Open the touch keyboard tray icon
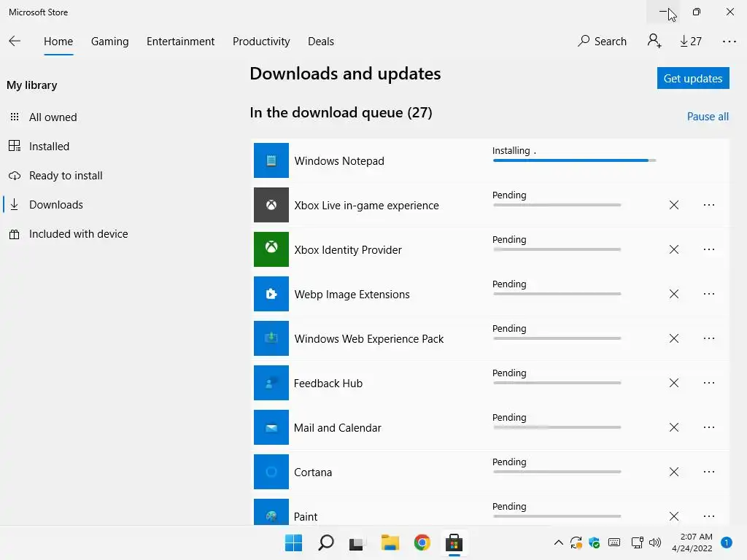 click(x=614, y=542)
